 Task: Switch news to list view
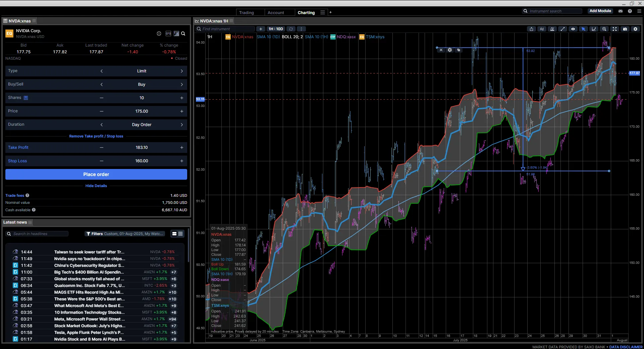pyautogui.click(x=174, y=234)
